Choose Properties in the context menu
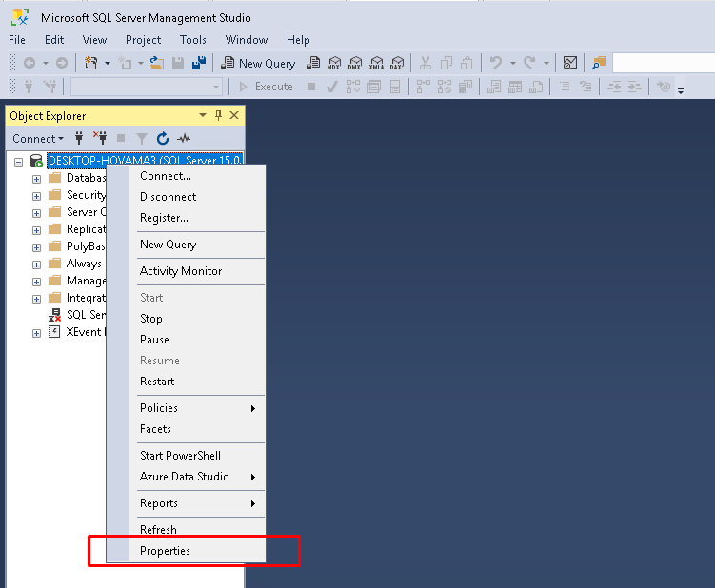This screenshot has width=715, height=588. coord(186,551)
